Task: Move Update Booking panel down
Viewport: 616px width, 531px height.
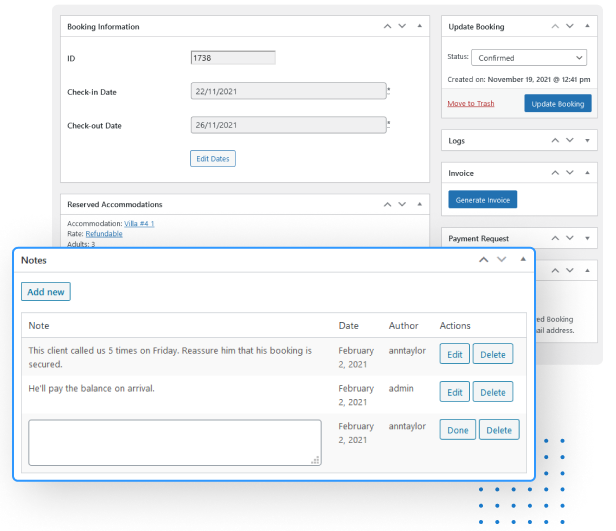Action: pos(570,26)
